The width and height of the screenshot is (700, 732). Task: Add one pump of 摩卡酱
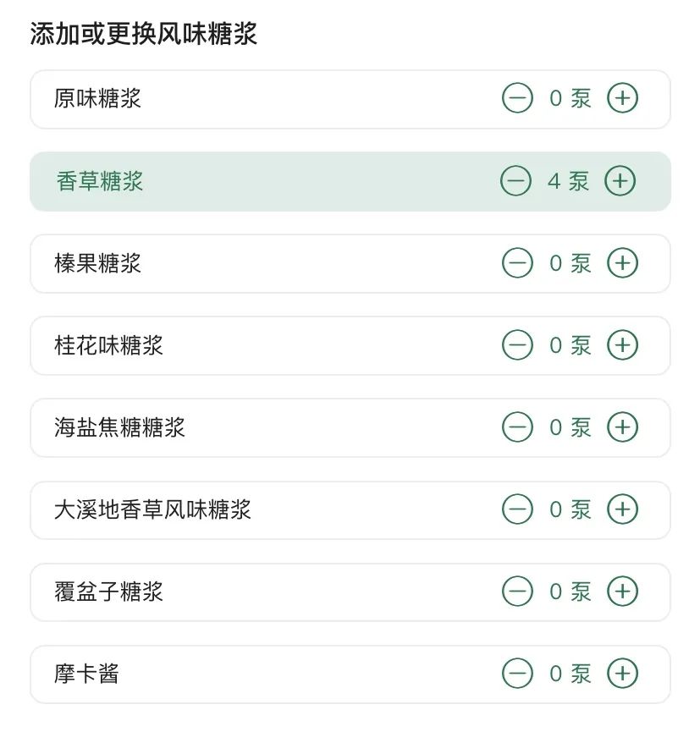(622, 674)
